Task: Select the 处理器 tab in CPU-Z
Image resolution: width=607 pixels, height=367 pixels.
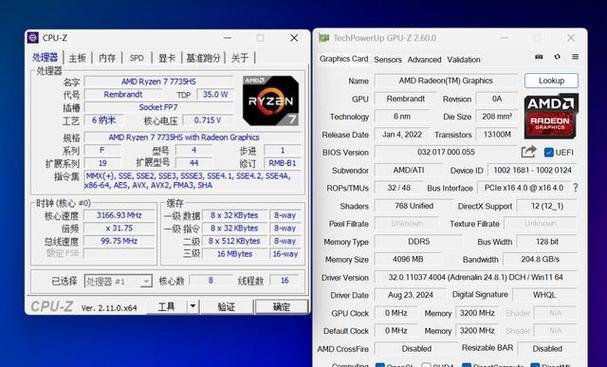Action: [x=45, y=58]
